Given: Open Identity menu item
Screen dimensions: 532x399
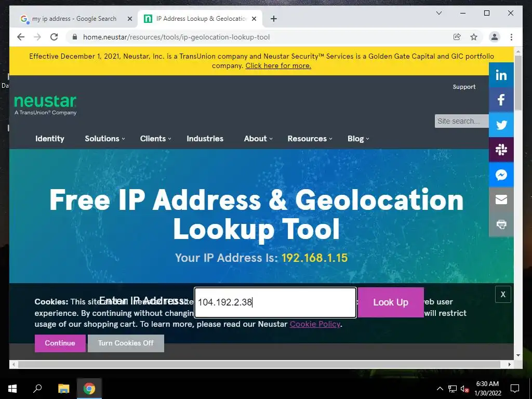Looking at the screenshot, I should pos(50,139).
